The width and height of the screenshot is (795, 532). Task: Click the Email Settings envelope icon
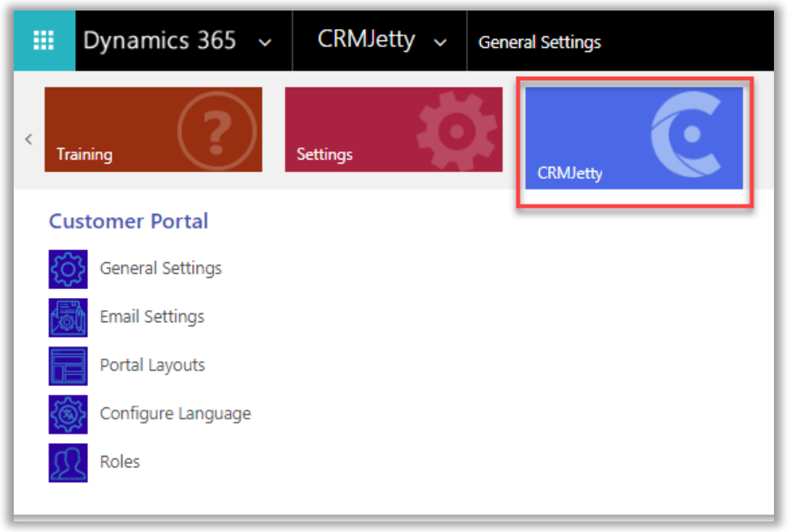click(68, 318)
